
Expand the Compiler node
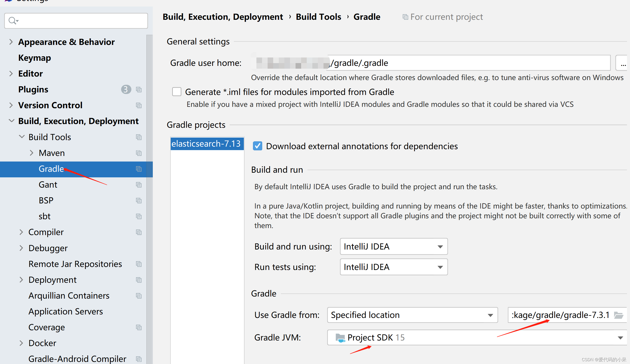(21, 232)
